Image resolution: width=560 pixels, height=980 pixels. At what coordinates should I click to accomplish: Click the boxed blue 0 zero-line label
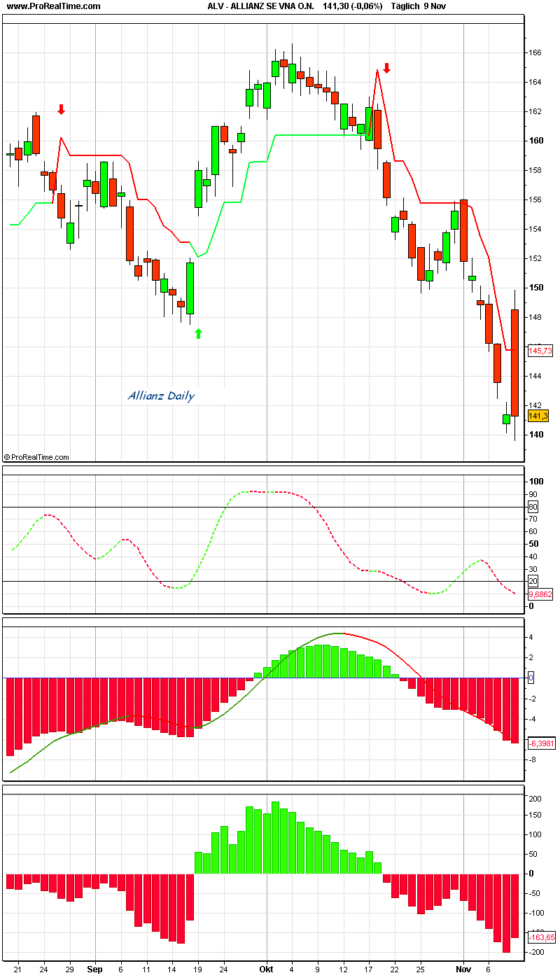click(x=531, y=678)
